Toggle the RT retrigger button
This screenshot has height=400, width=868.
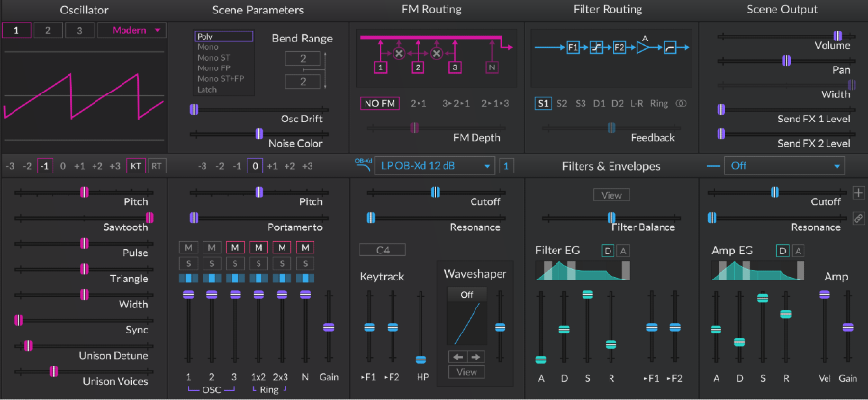[156, 166]
